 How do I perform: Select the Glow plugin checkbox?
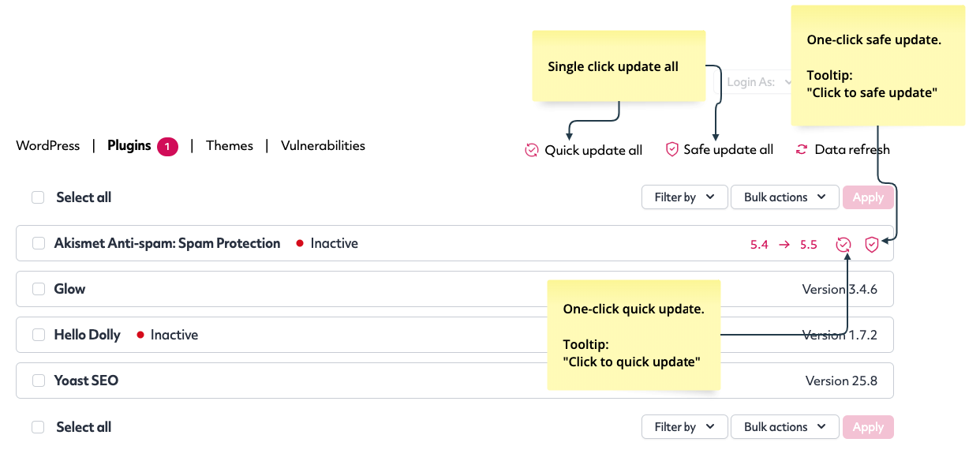(x=39, y=289)
